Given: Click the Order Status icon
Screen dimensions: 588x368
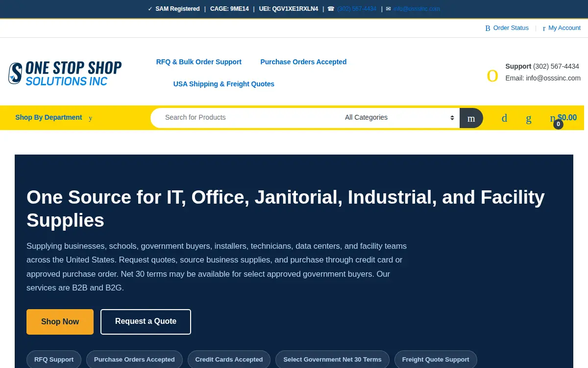Looking at the screenshot, I should pos(488,28).
